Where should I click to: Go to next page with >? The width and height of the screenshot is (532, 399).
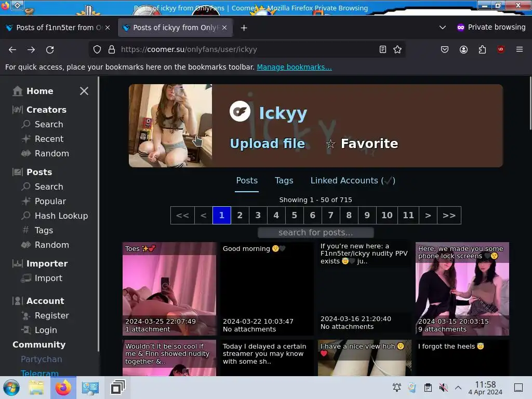tap(428, 216)
